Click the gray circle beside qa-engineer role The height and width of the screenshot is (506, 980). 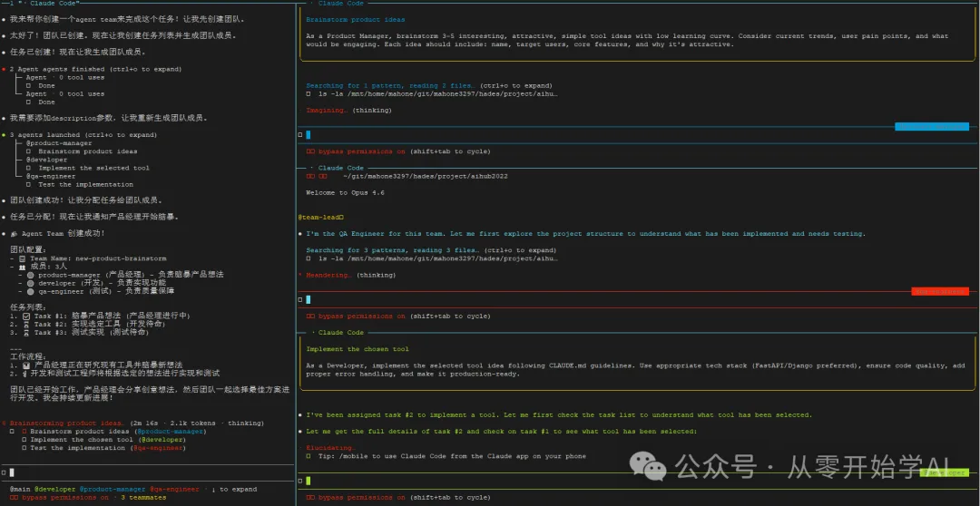30,291
